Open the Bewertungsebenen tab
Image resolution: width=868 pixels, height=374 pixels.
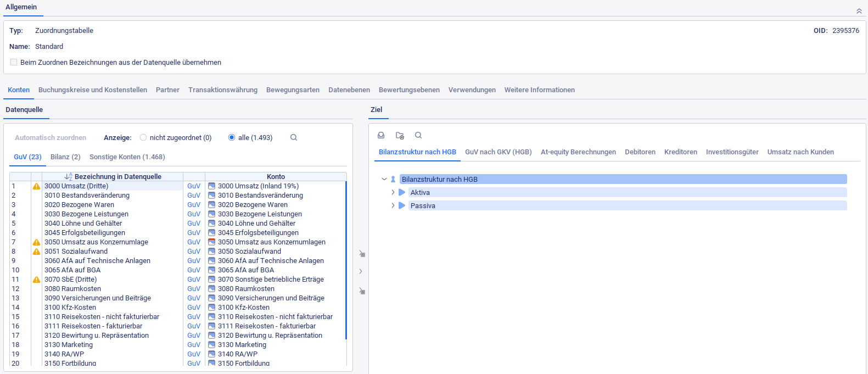[x=409, y=90]
